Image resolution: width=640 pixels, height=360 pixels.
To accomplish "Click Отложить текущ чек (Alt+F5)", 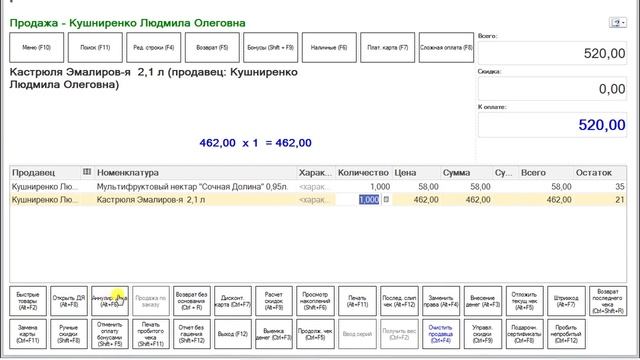I will coord(524,301).
